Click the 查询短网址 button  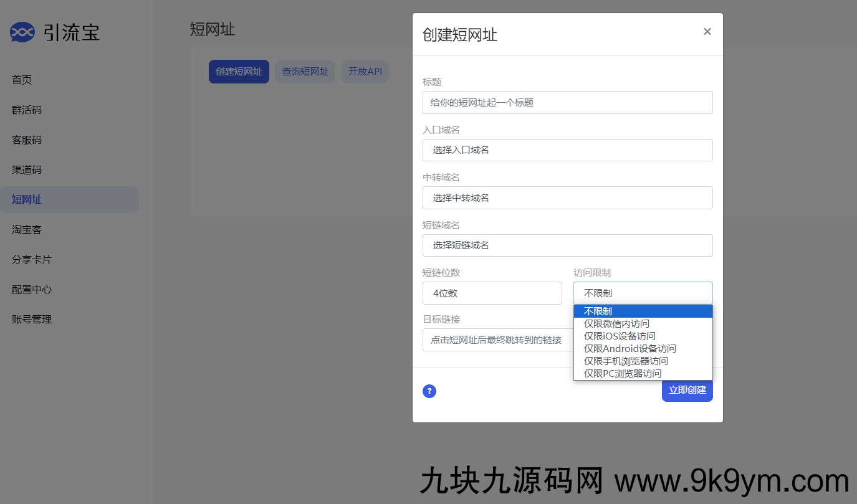click(x=305, y=72)
